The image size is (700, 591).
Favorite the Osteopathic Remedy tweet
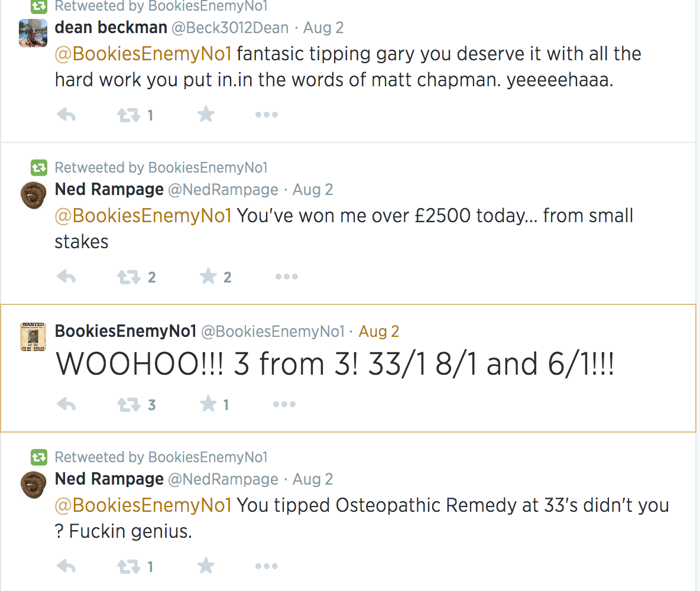click(206, 566)
